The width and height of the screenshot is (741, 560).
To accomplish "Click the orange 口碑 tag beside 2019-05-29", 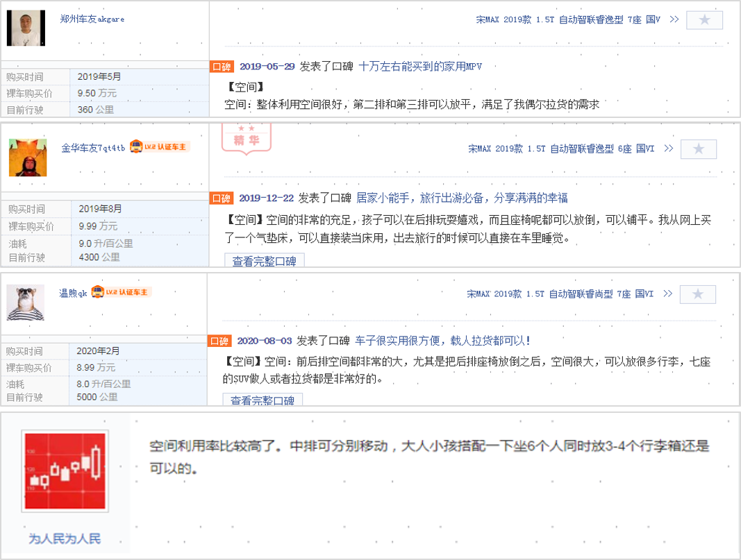I will click(221, 67).
